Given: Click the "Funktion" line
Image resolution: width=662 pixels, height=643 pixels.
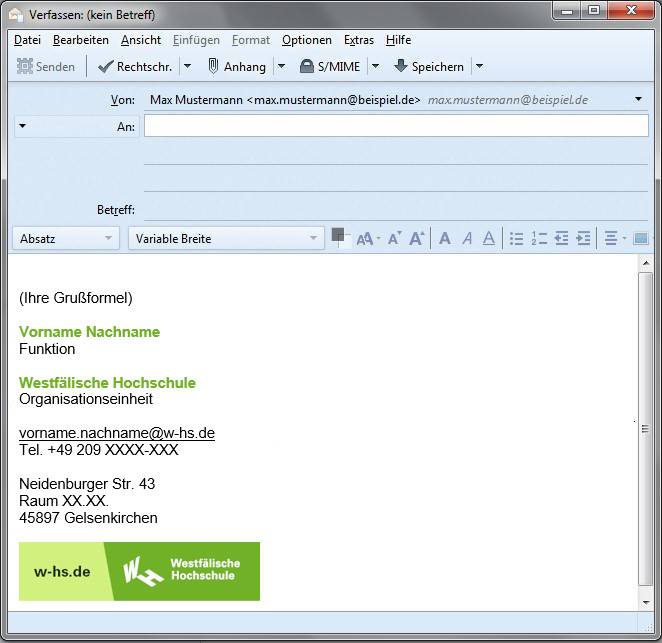Looking at the screenshot, I should [x=47, y=349].
